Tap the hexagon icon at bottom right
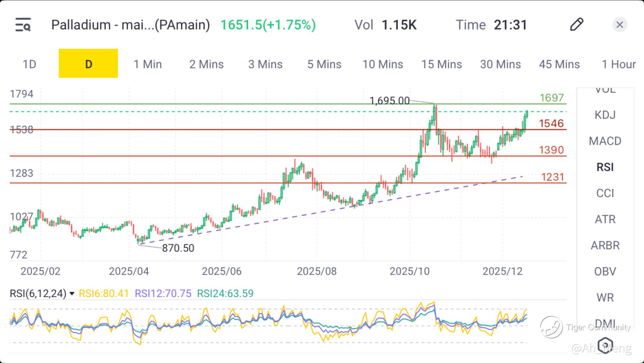The image size is (644, 363). [605, 345]
